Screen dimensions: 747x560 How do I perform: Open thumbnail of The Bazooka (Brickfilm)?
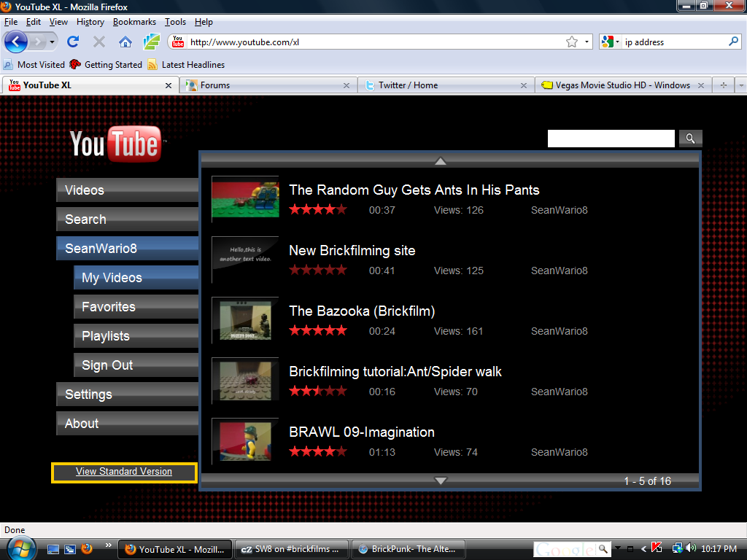coord(245,320)
